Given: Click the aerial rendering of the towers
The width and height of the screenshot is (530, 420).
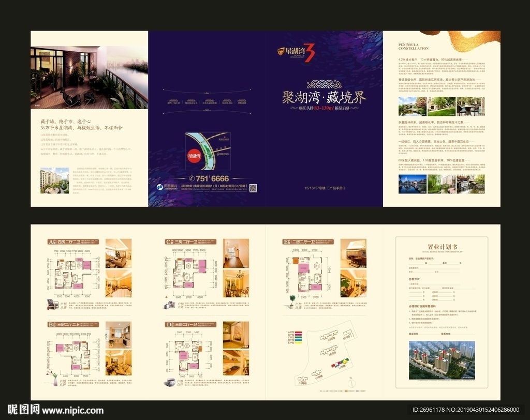Looking at the screenshot, I should (x=441, y=361).
